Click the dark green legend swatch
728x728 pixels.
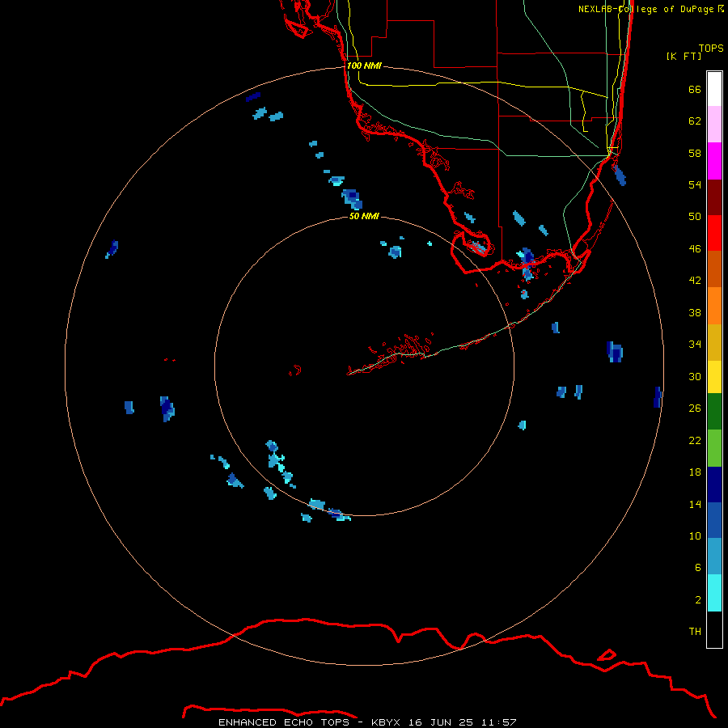point(714,412)
